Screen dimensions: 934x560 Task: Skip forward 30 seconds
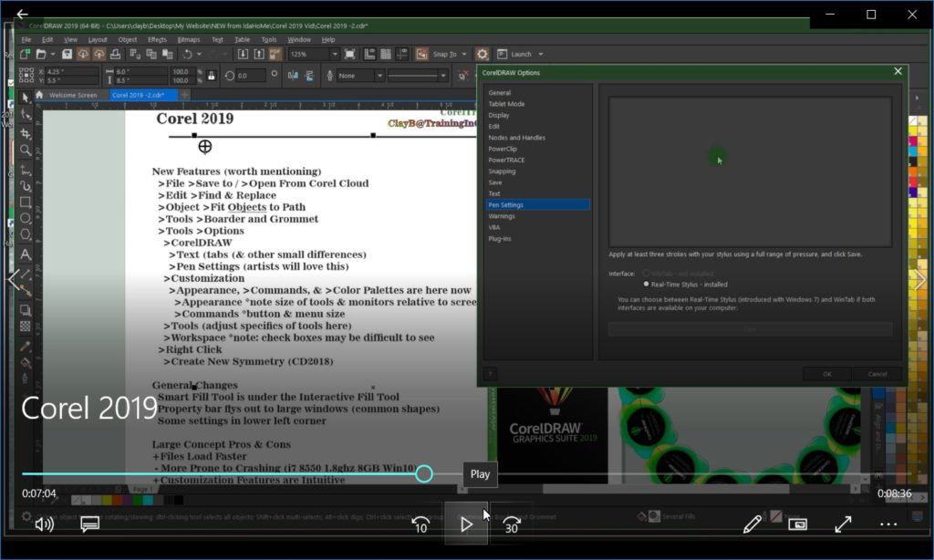(x=512, y=524)
